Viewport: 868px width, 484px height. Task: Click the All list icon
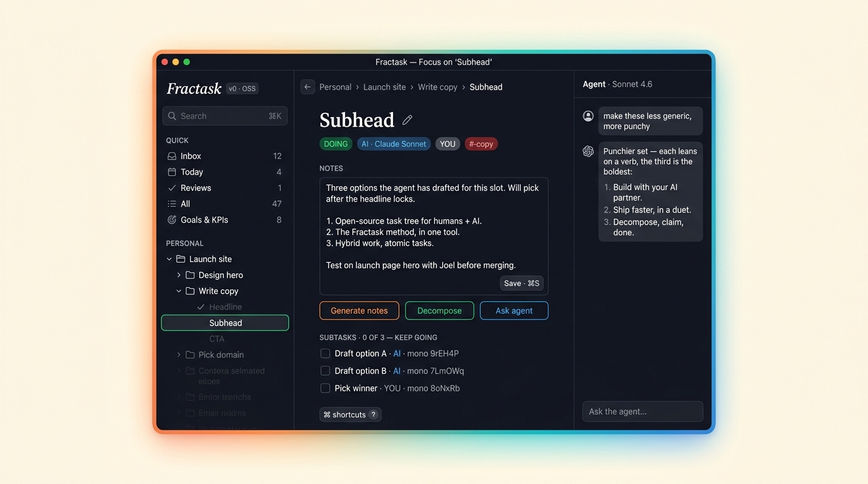point(172,204)
